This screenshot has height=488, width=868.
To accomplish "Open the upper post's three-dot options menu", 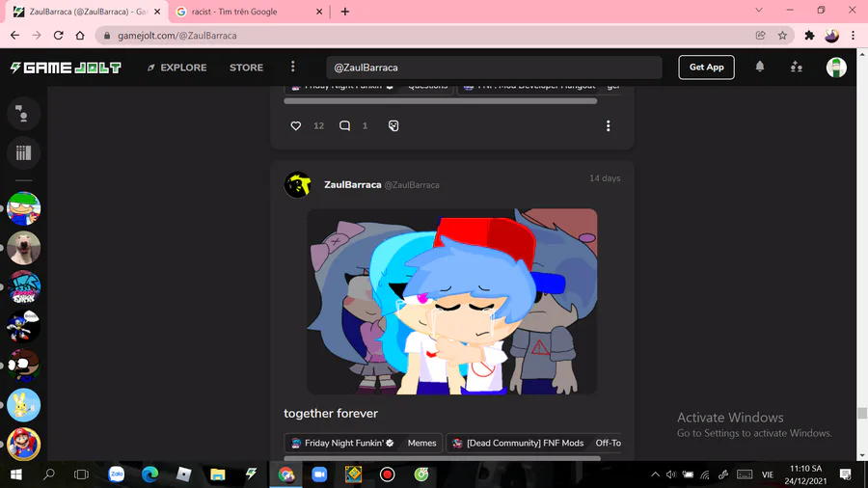I will (608, 125).
